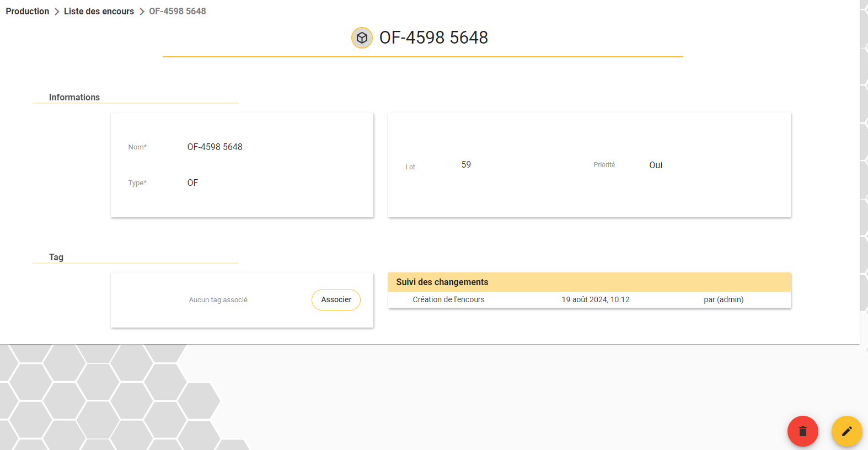
Task: Click the chevron after Production breadcrumb
Action: (x=57, y=12)
